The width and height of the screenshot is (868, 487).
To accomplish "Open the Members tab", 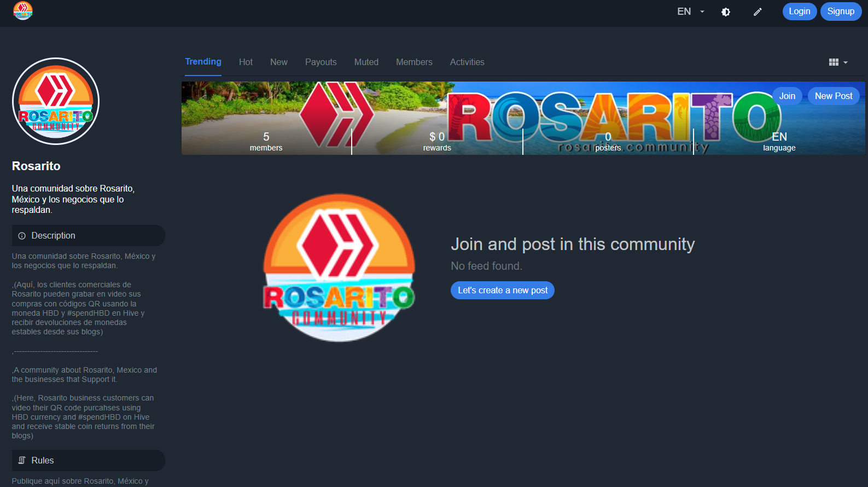I will coord(414,62).
